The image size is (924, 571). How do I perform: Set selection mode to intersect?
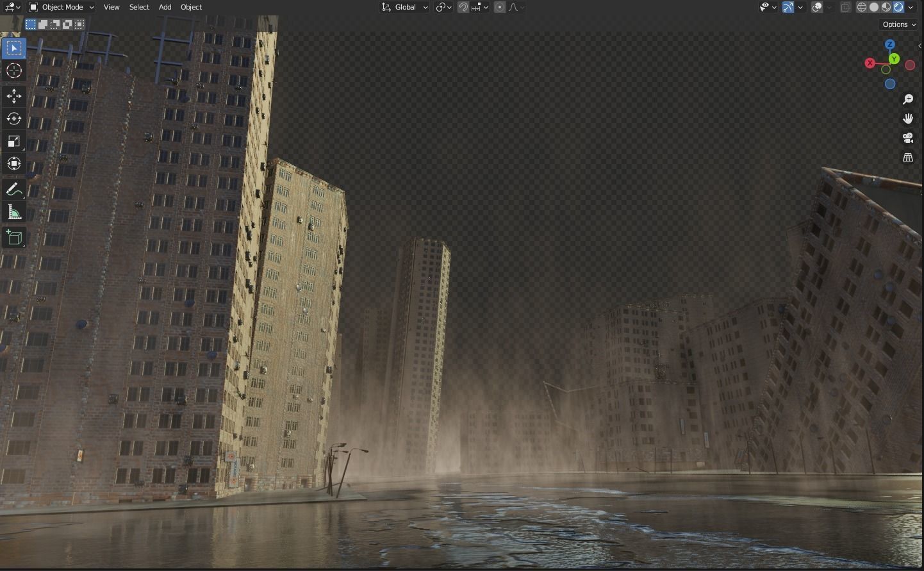(79, 24)
